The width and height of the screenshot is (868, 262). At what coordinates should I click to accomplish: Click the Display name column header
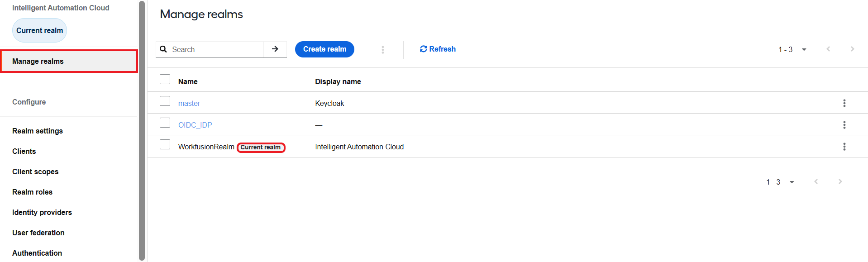coord(338,81)
